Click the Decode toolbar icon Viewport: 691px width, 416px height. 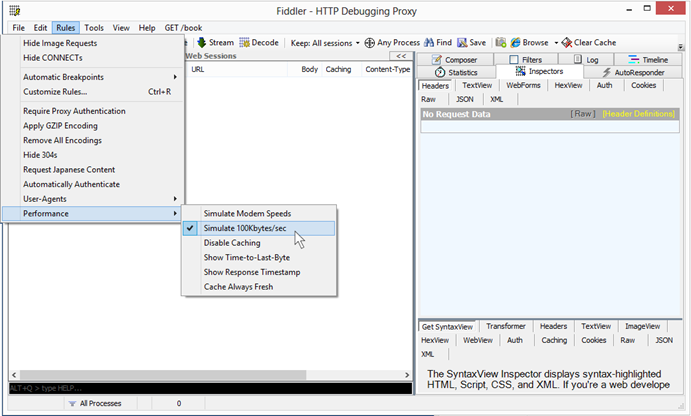point(244,43)
